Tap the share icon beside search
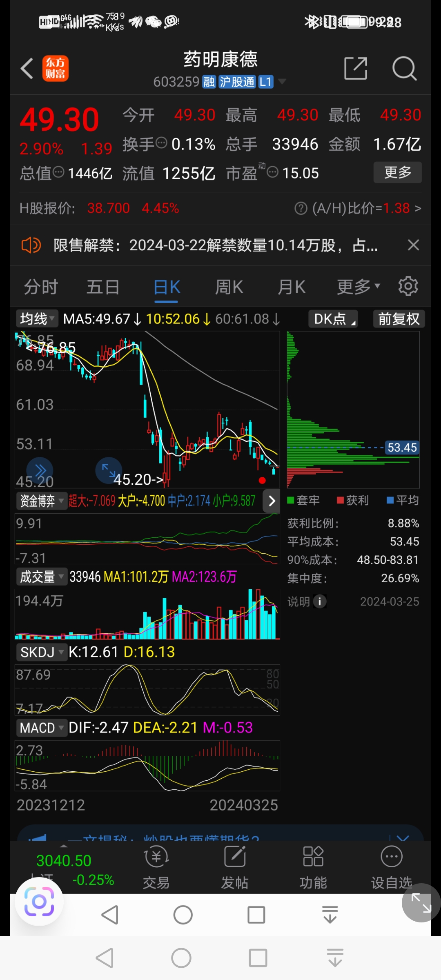Image resolution: width=441 pixels, height=980 pixels. [356, 68]
